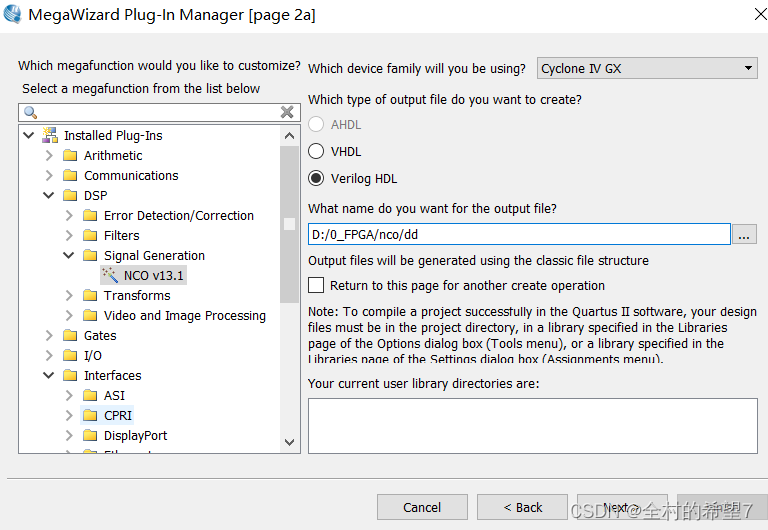
Task: Click the tree scrollbar down arrow
Action: tap(289, 442)
